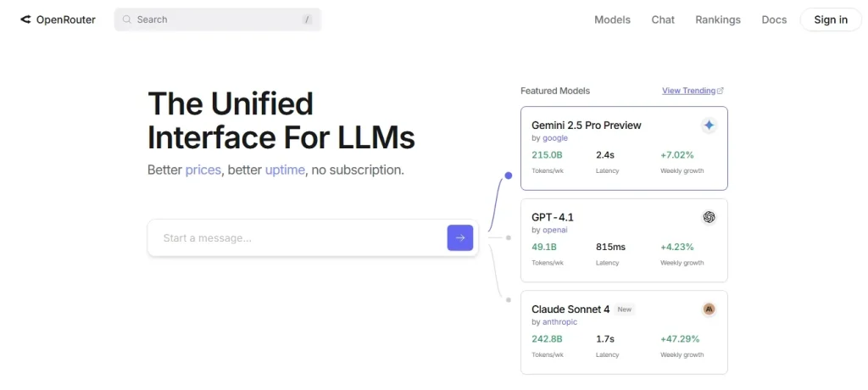
Task: Click the google provider link
Action: [x=554, y=138]
